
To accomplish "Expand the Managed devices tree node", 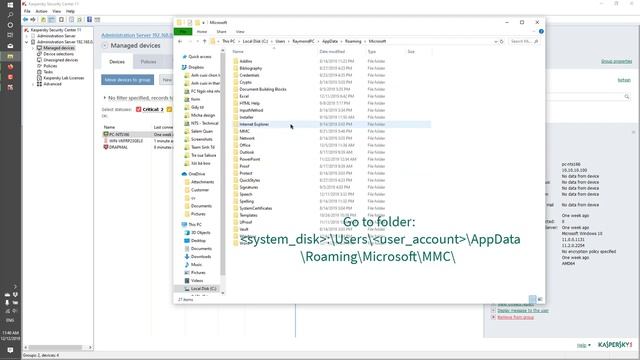I will [33, 48].
